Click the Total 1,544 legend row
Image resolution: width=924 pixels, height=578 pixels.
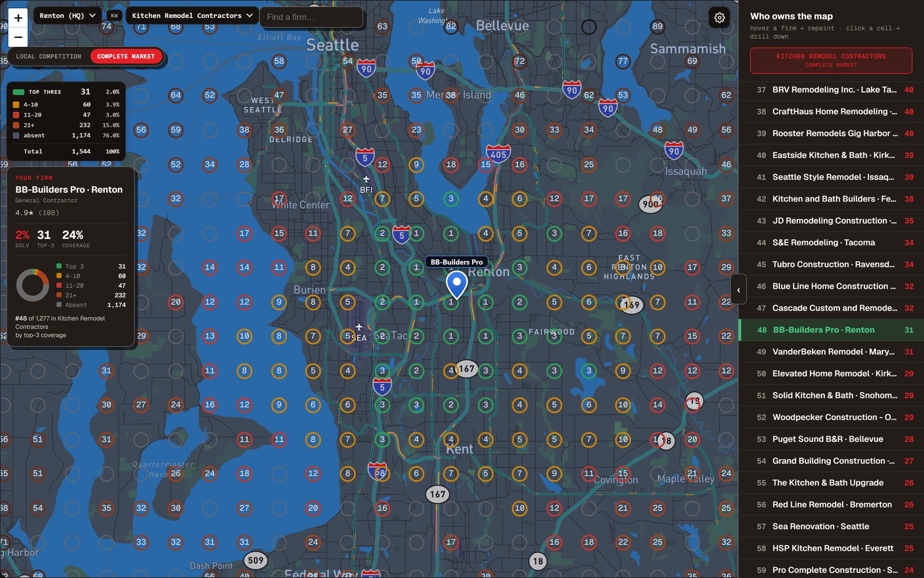click(66, 152)
